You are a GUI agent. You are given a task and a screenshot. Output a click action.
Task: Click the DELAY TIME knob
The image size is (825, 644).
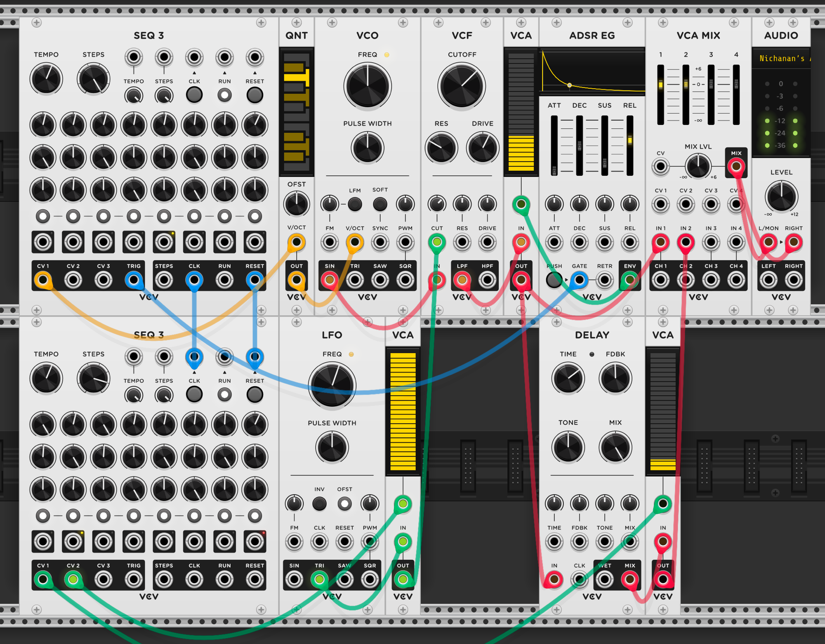tap(568, 378)
